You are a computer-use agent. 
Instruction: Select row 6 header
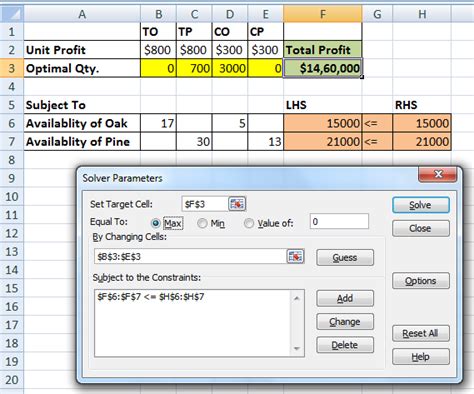coord(12,123)
